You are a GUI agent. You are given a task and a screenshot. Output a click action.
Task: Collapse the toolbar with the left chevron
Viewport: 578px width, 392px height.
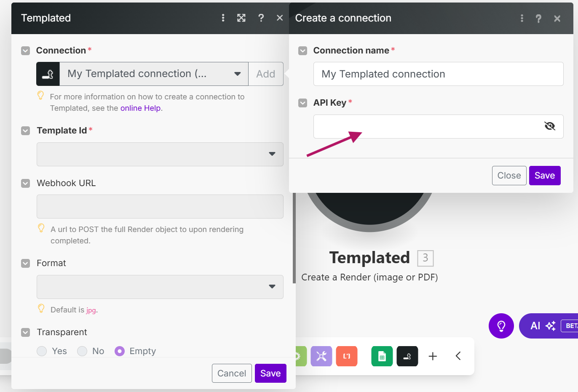pos(458,356)
